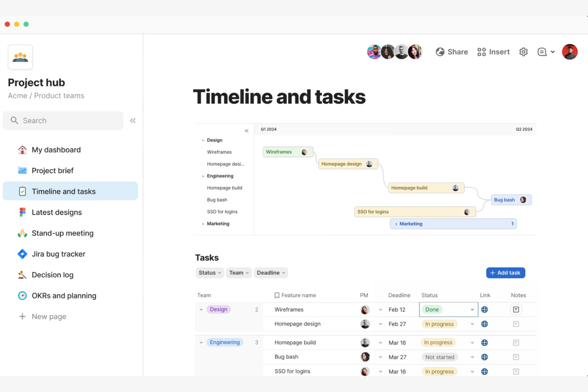Viewport: 588px width, 392px height.
Task: Open the Latest designs page
Action: [56, 212]
